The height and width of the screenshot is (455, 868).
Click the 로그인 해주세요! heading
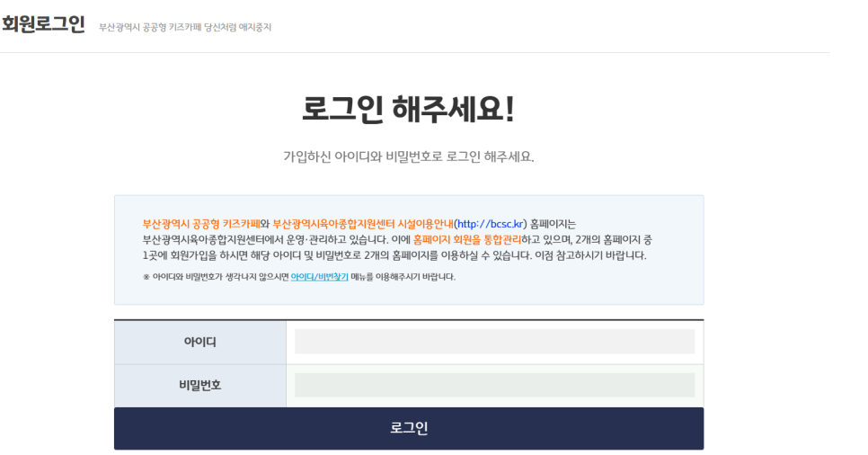(409, 109)
